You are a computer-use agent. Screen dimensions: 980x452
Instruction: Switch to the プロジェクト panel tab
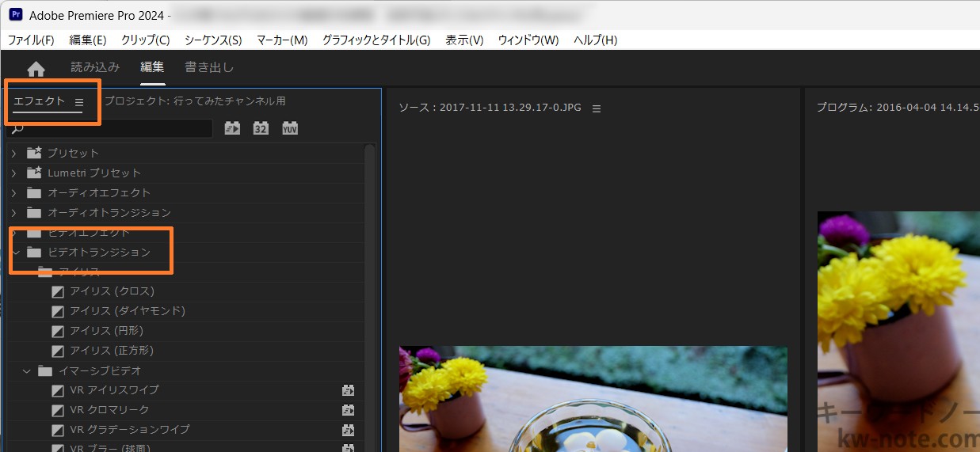click(x=195, y=101)
